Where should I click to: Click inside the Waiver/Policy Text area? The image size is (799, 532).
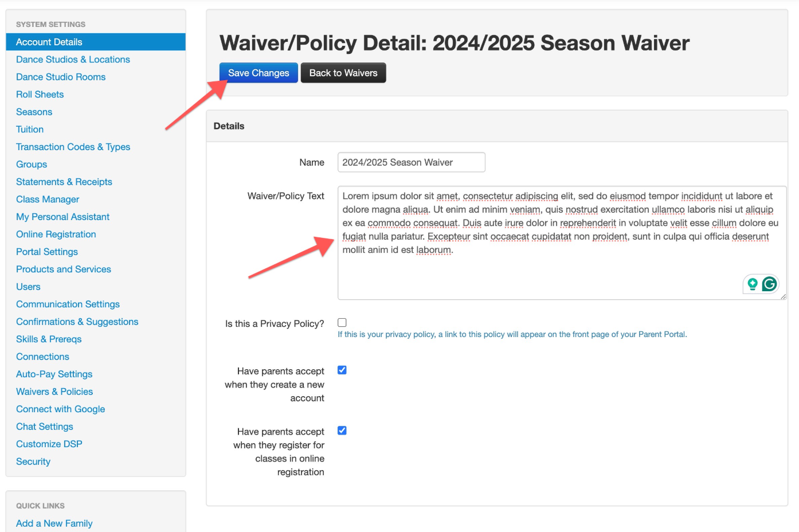pos(562,242)
